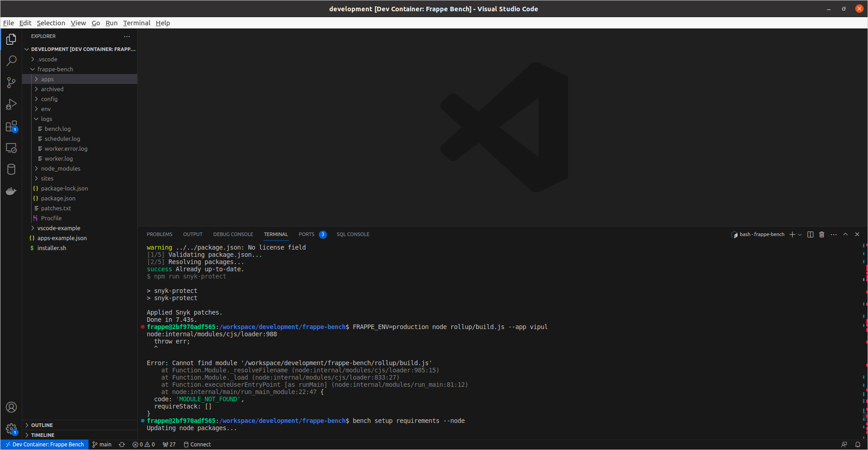Image resolution: width=868 pixels, height=450 pixels.
Task: Open Run and Debug view
Action: 11,104
